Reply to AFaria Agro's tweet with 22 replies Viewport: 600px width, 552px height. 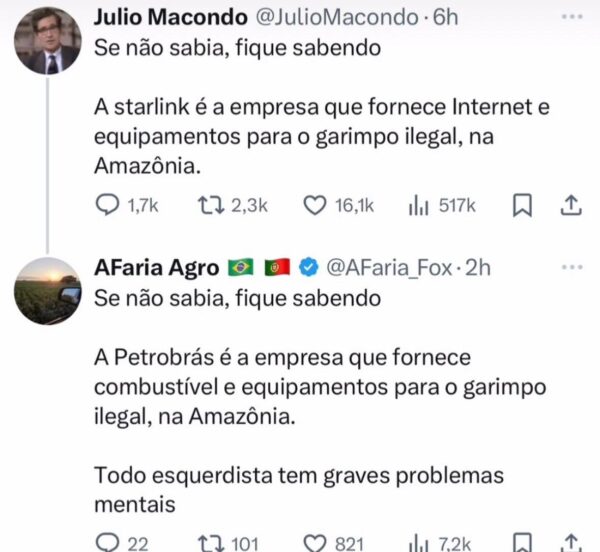(x=108, y=542)
